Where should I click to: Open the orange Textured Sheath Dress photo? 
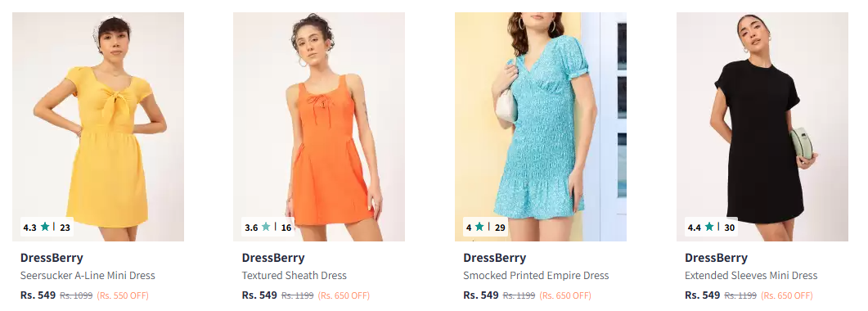pos(319,127)
